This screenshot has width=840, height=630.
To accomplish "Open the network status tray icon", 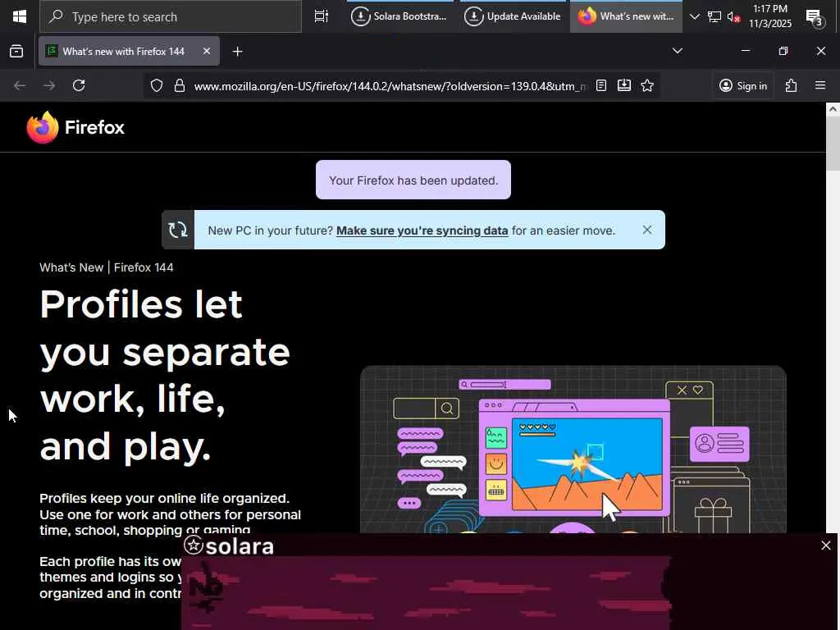I will click(714, 16).
